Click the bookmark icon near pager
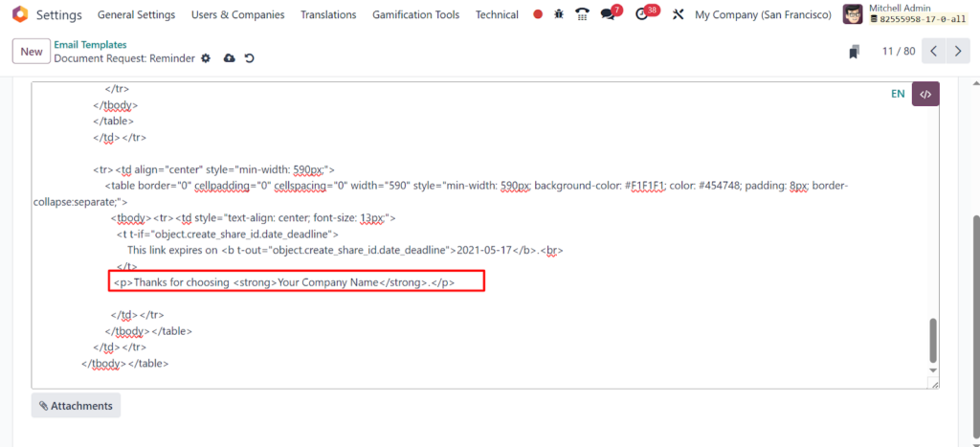This screenshot has height=447, width=980. click(x=855, y=52)
